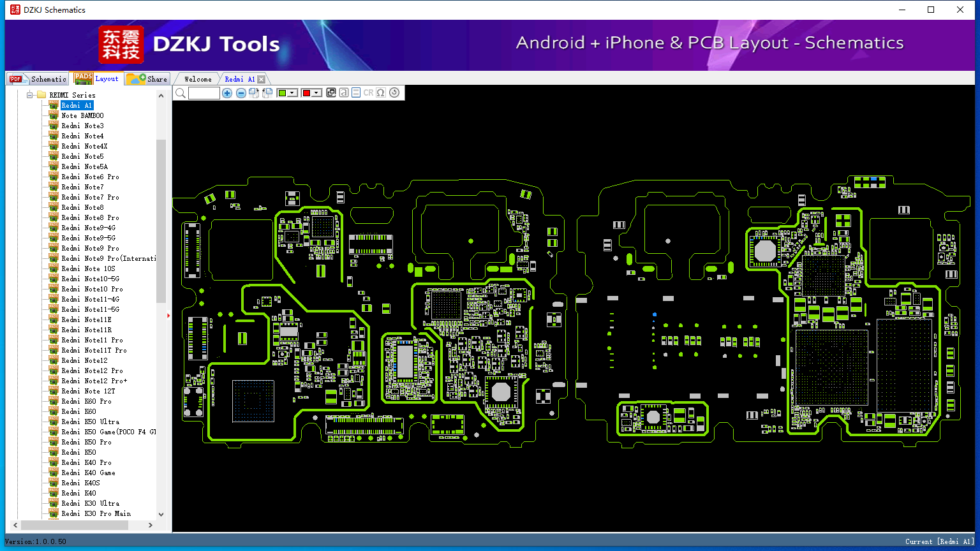Click the rotate-clockwise pages icon
This screenshot has height=551, width=980.
tap(254, 93)
